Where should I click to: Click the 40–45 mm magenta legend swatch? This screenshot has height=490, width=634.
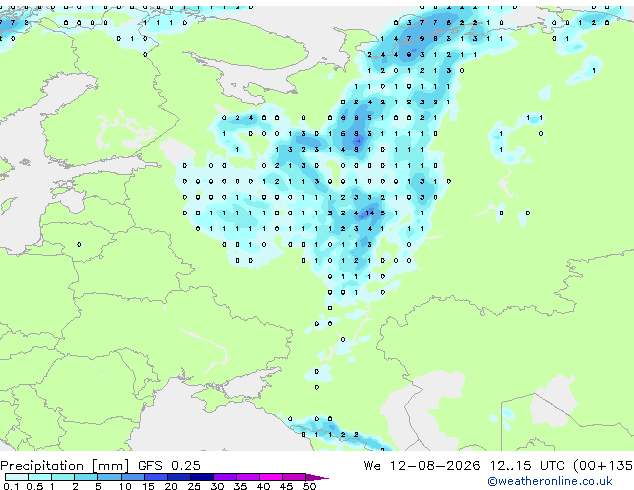pyautogui.click(x=271, y=477)
